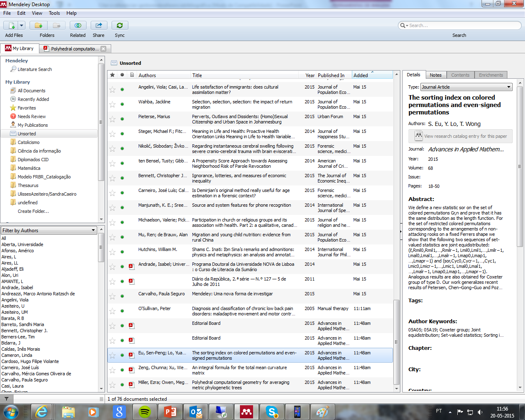Open the Edit menu
Screen dimensions: 525x420
click(21, 13)
